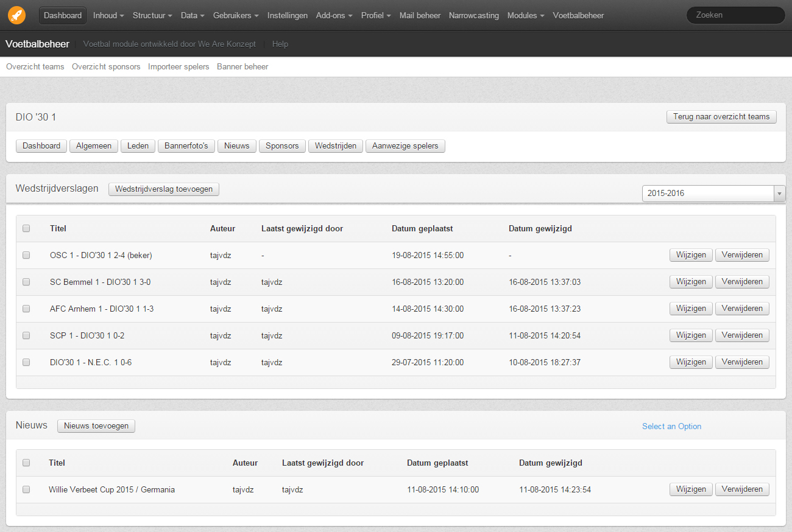Open the Gebruikers dropdown menu

click(236, 15)
